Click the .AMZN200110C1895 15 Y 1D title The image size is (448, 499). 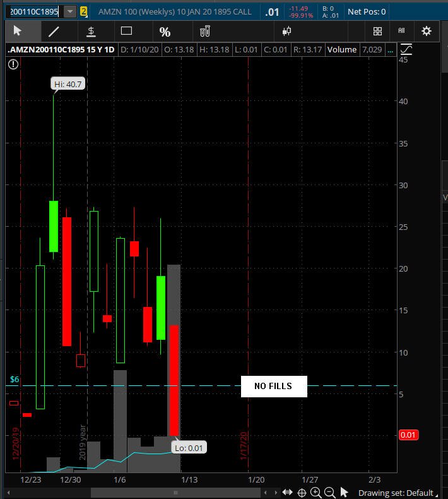point(61,50)
